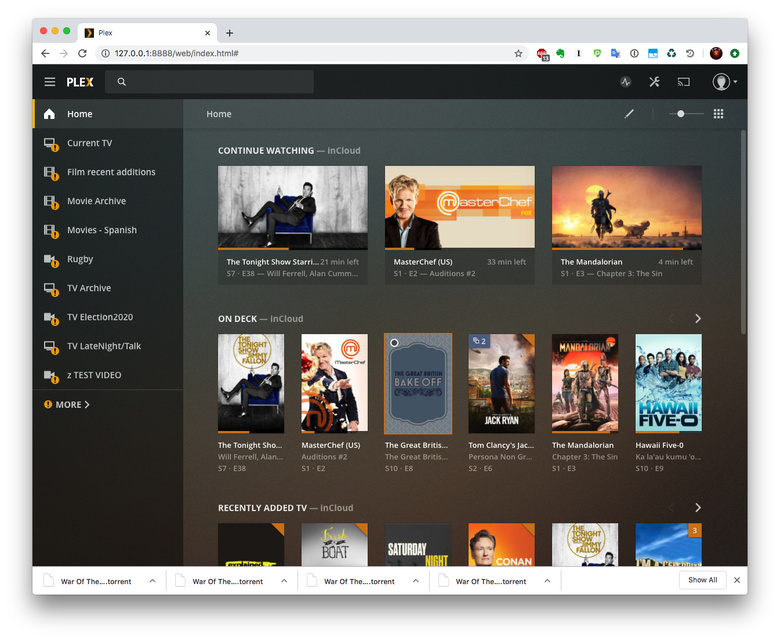Open Saturday Night poster in Recently Added

(418, 544)
